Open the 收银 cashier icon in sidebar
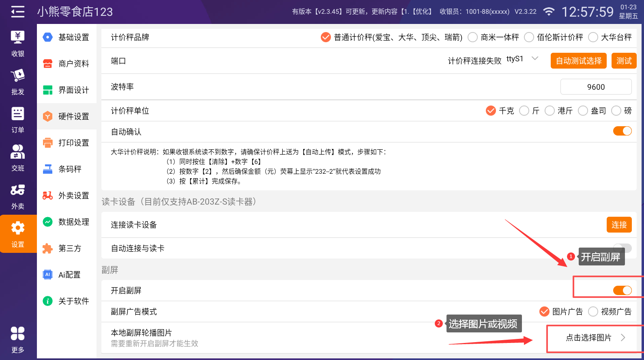The height and width of the screenshot is (360, 644). click(x=18, y=44)
